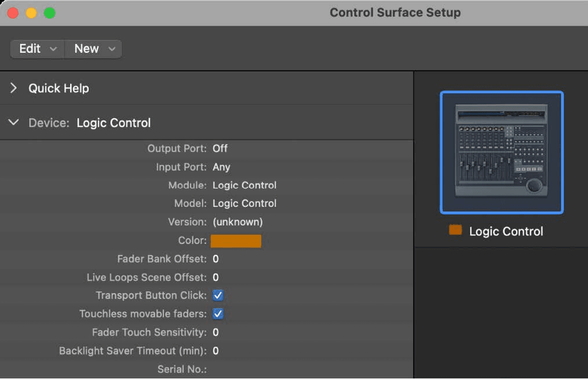Image resolution: width=588 pixels, height=379 pixels.
Task: Click the Color: label
Action: click(x=192, y=240)
